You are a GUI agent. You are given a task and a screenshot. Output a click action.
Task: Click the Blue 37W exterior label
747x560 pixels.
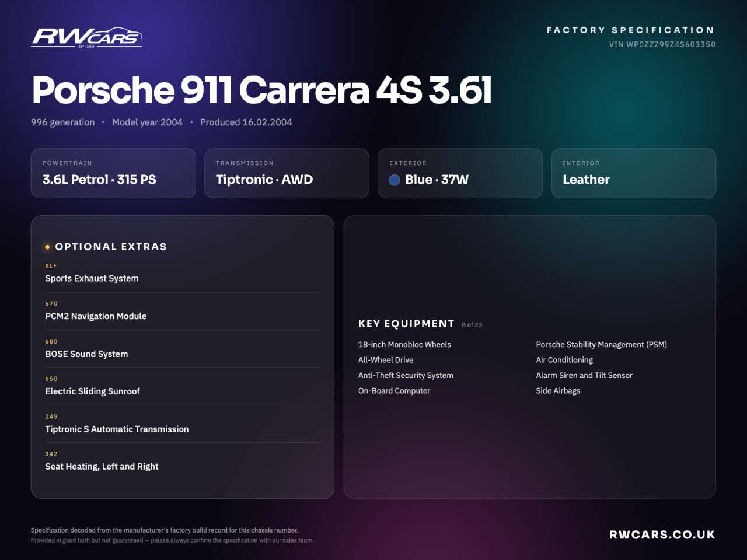437,180
